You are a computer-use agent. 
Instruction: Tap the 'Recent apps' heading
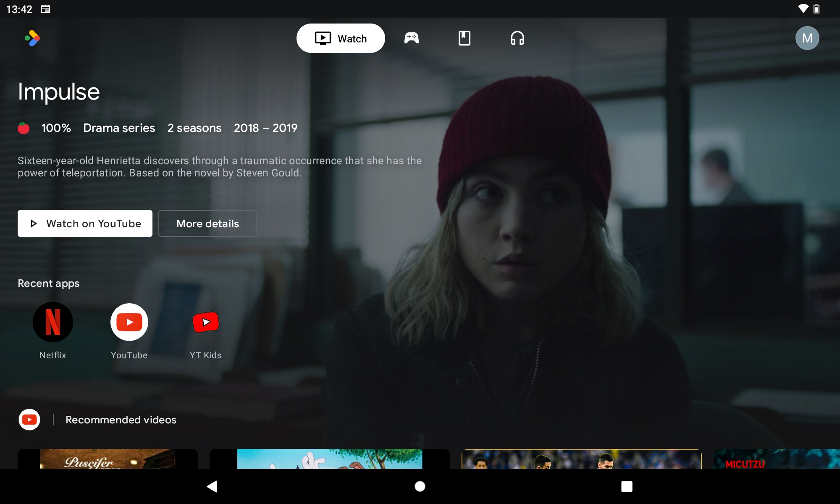coord(48,283)
